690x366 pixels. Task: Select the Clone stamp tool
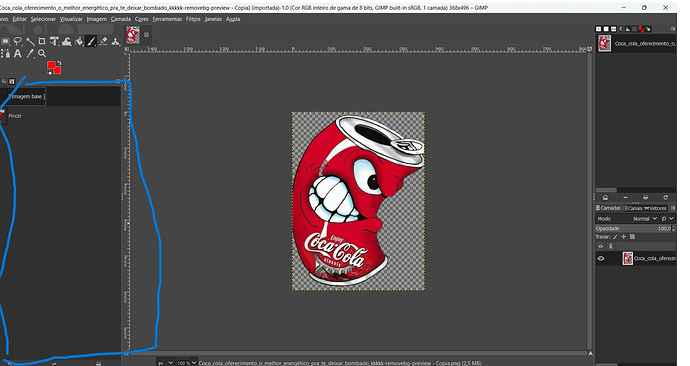[115, 41]
